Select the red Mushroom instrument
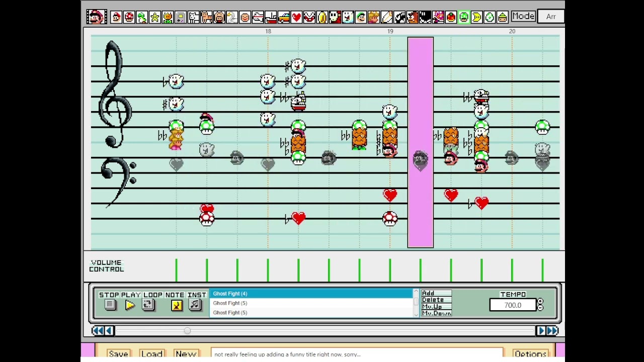The width and height of the screenshot is (644, 362). tap(129, 18)
